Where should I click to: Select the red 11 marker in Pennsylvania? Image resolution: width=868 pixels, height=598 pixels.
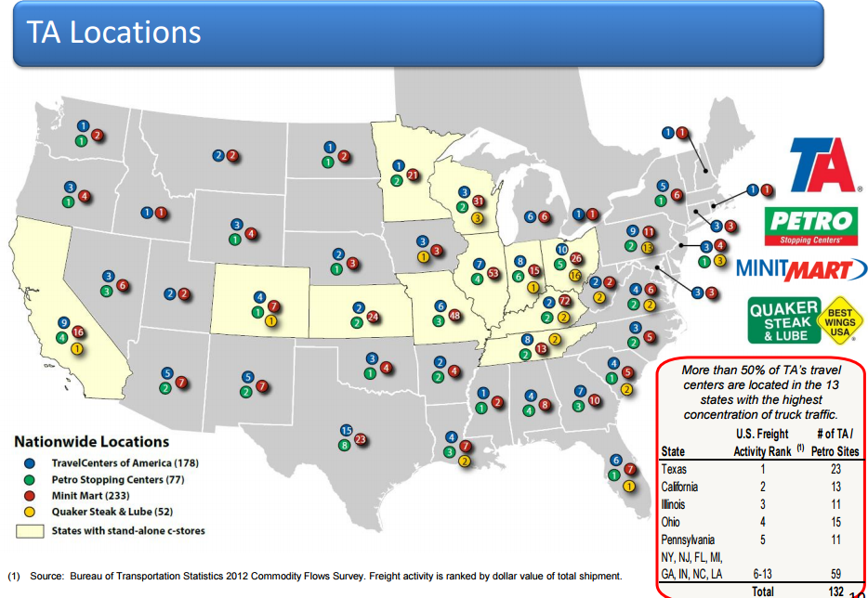tap(649, 232)
